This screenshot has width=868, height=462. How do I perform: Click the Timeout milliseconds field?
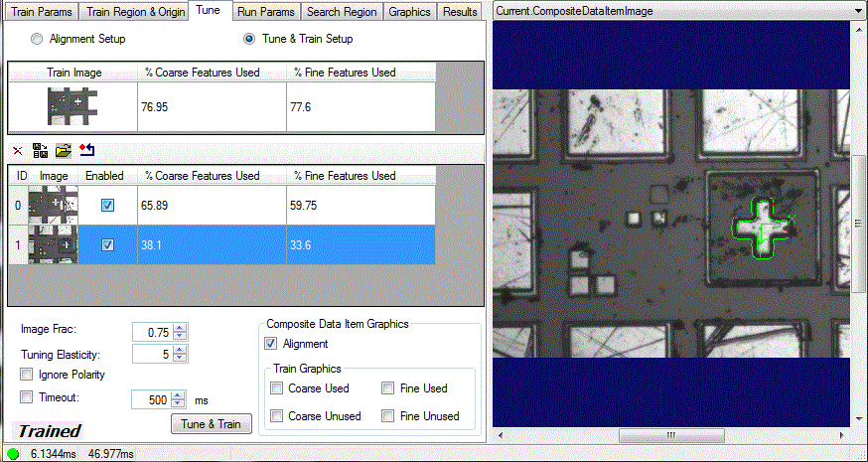(x=152, y=398)
